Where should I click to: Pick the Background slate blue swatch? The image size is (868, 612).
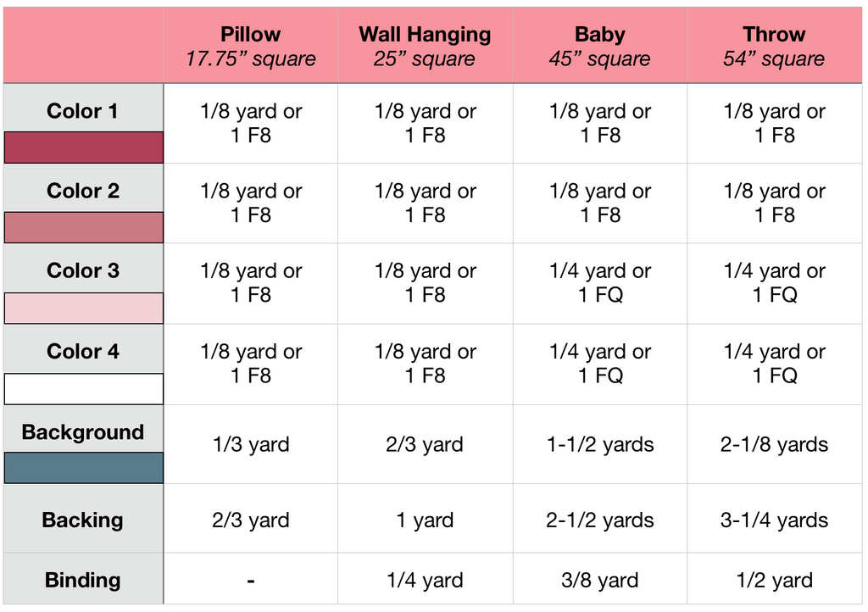point(83,468)
